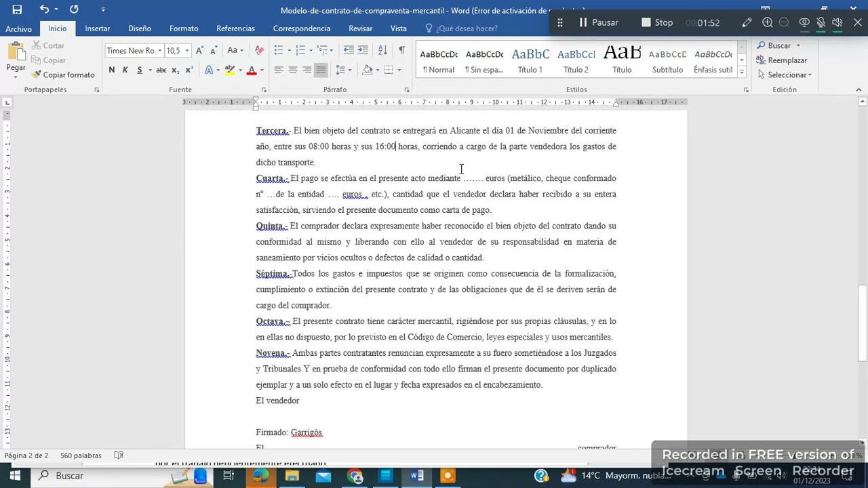Toggle bold formatting (N)

coord(111,70)
